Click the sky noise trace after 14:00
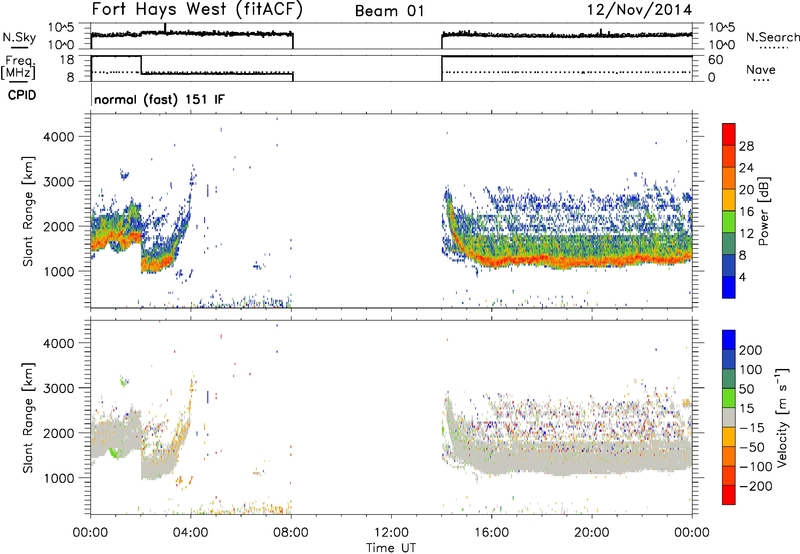Image resolution: width=800 pixels, height=554 pixels. [x=566, y=35]
